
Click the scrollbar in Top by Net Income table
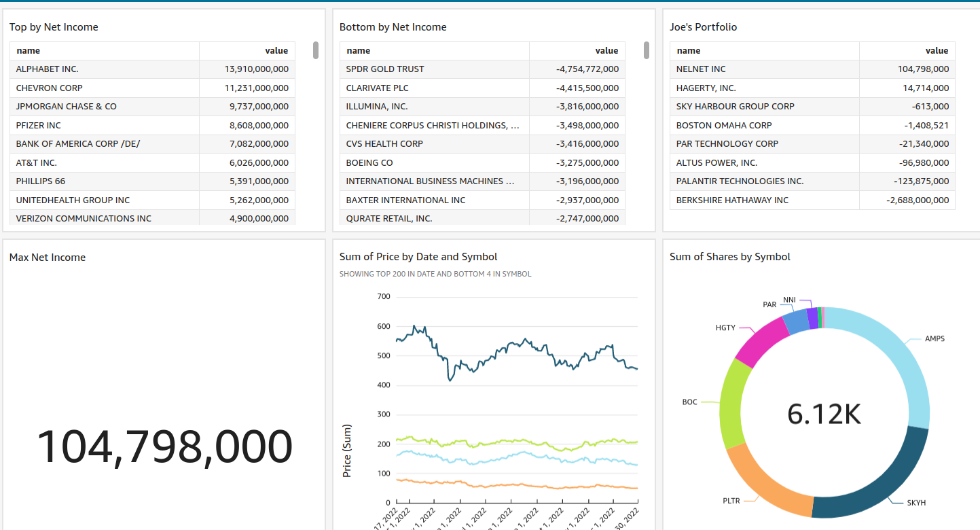(316, 50)
